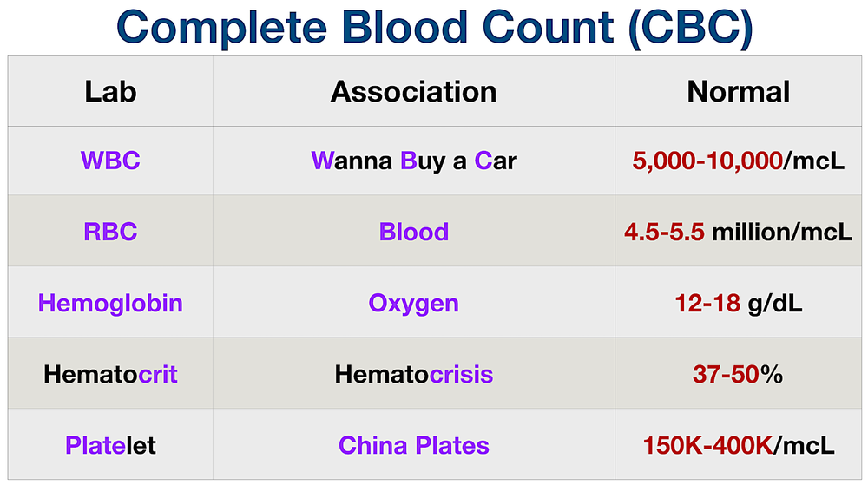Click the 12-18 g/dL value
The width and height of the screenshot is (868, 485).
[738, 303]
